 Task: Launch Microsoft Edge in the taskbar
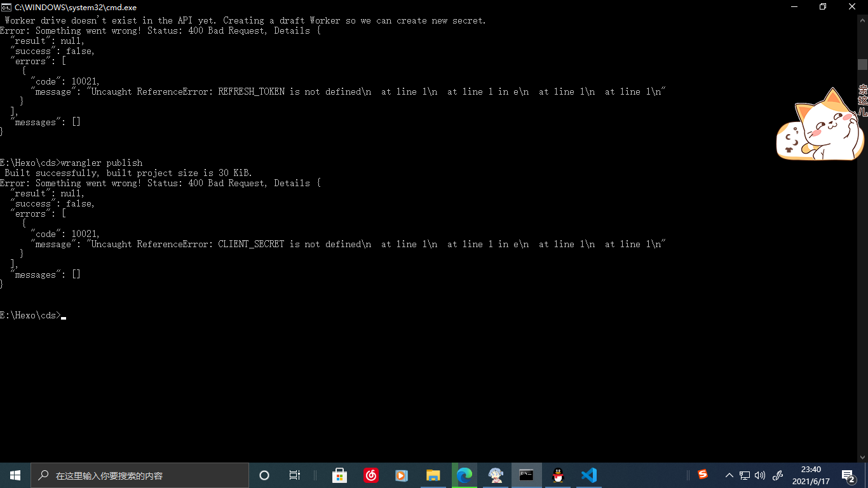tap(464, 475)
